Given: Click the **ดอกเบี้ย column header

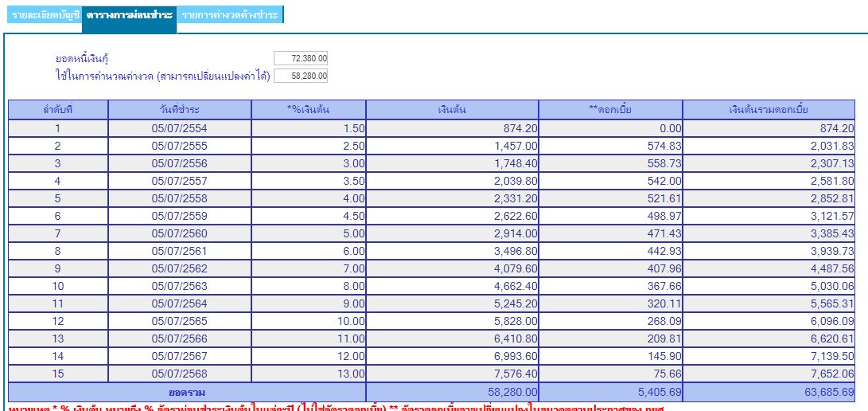Looking at the screenshot, I should click(610, 110).
